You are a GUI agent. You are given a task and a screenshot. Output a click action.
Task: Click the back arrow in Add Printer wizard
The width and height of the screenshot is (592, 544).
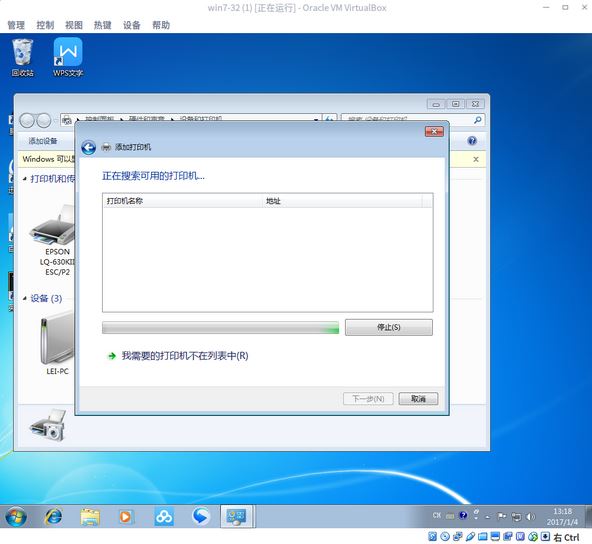(x=88, y=147)
